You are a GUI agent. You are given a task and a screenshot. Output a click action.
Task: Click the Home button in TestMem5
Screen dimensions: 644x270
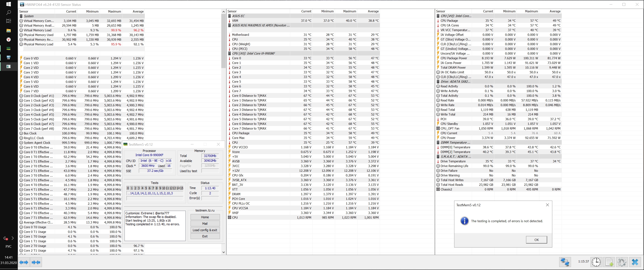coord(205,217)
